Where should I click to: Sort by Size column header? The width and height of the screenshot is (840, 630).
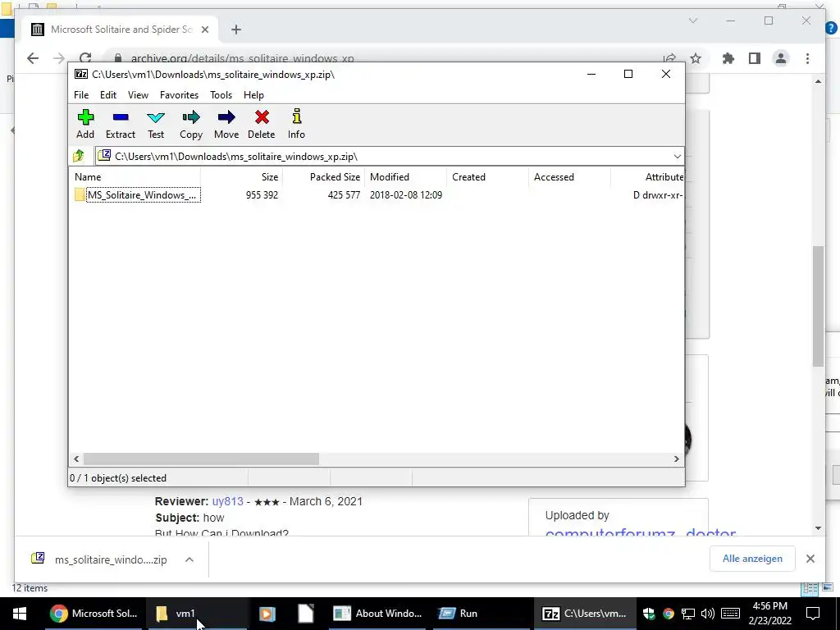pyautogui.click(x=241, y=177)
